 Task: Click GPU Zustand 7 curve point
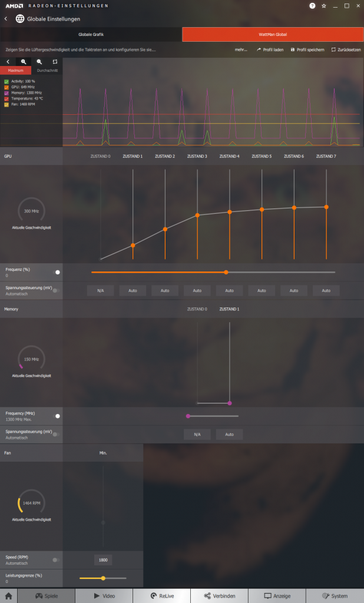pyautogui.click(x=326, y=207)
